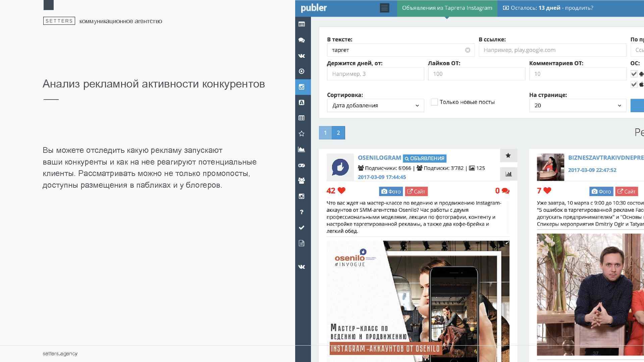Toggle the Apple OS checkbox
This screenshot has width=644, height=362.
pos(634,84)
